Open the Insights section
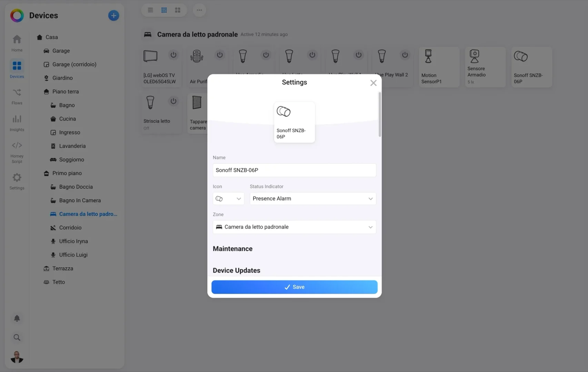The width and height of the screenshot is (588, 372). click(17, 123)
